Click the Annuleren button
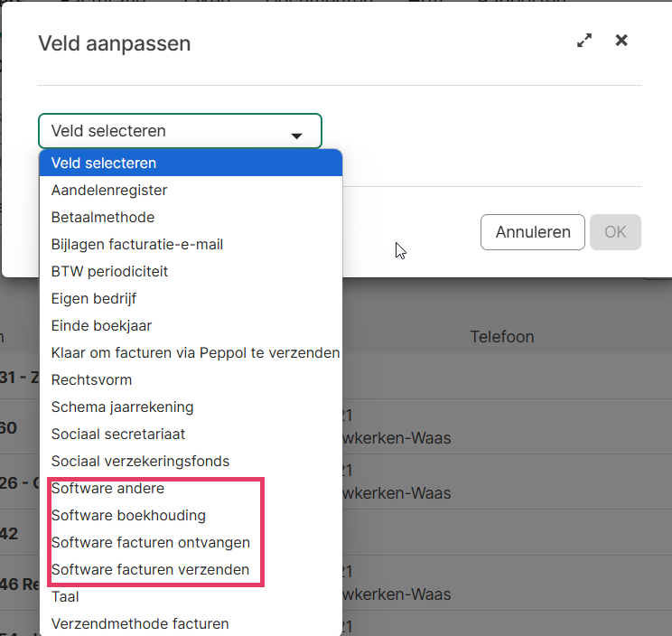The height and width of the screenshot is (636, 672). point(533,232)
